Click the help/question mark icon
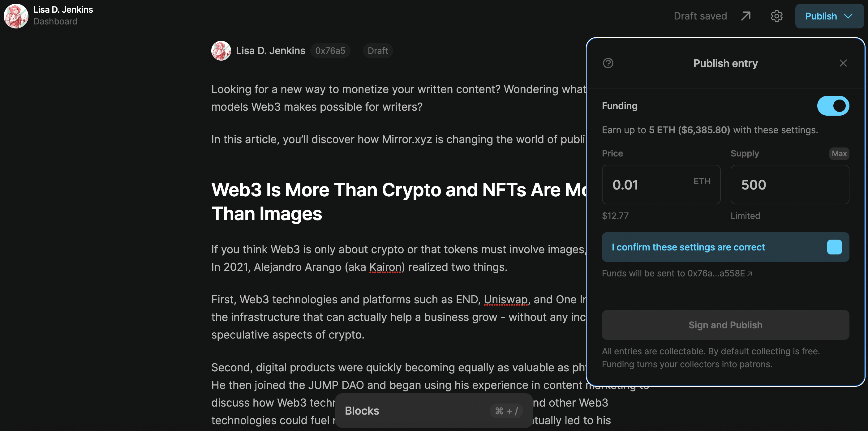Viewport: 868px width, 431px height. [608, 62]
